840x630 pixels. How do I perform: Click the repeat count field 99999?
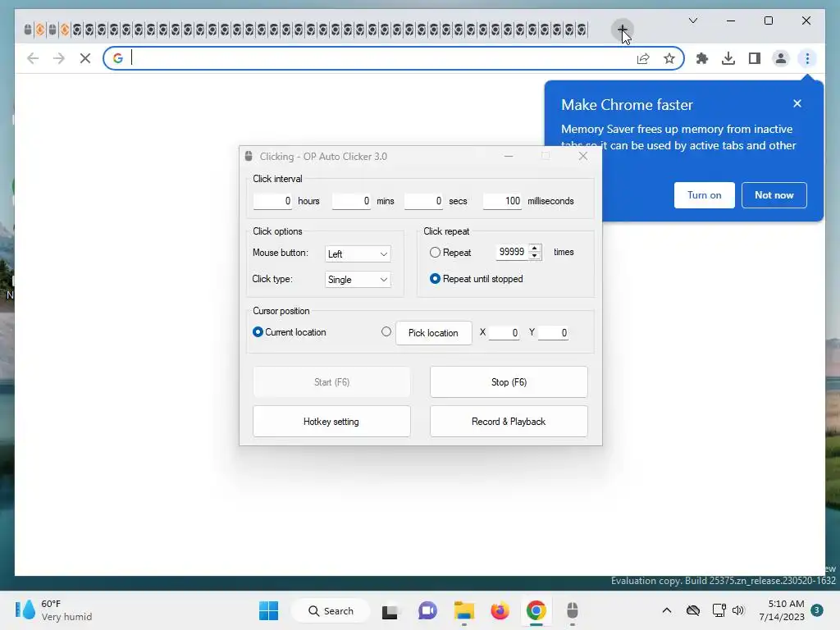click(512, 252)
